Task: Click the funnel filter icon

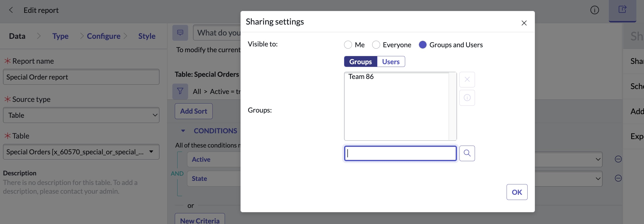Action: tap(180, 91)
